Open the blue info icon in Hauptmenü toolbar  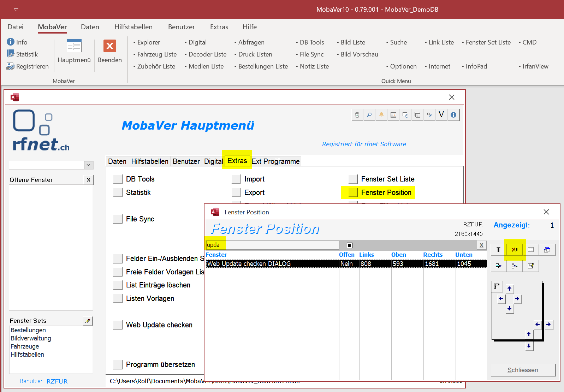[x=453, y=115]
